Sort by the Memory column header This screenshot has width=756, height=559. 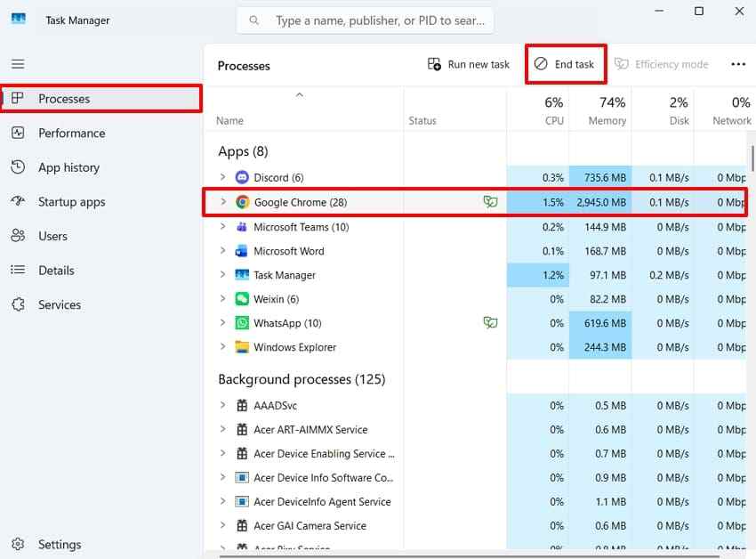point(600,109)
